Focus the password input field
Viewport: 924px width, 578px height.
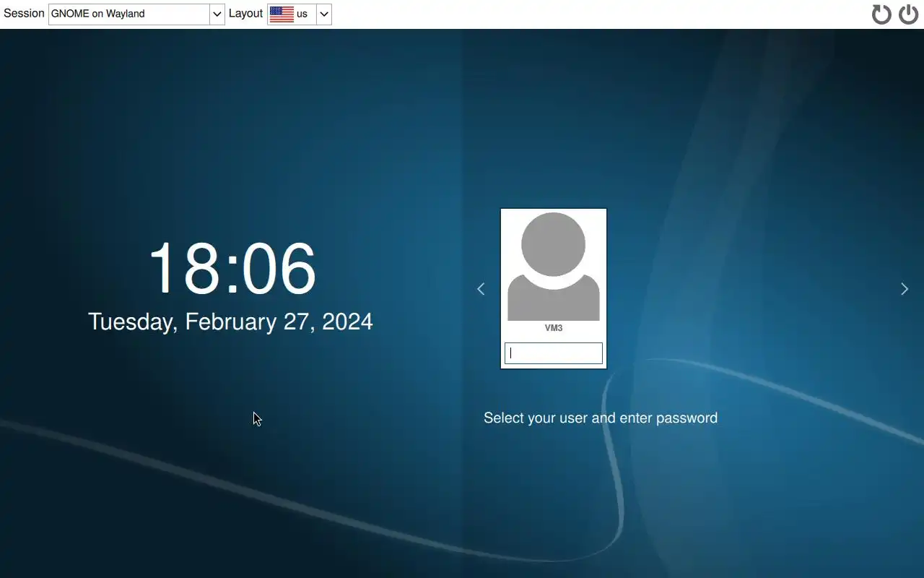point(554,353)
